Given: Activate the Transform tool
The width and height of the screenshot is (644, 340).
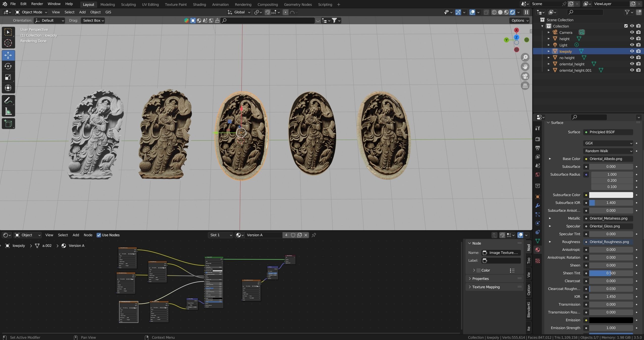Looking at the screenshot, I should click(x=8, y=88).
